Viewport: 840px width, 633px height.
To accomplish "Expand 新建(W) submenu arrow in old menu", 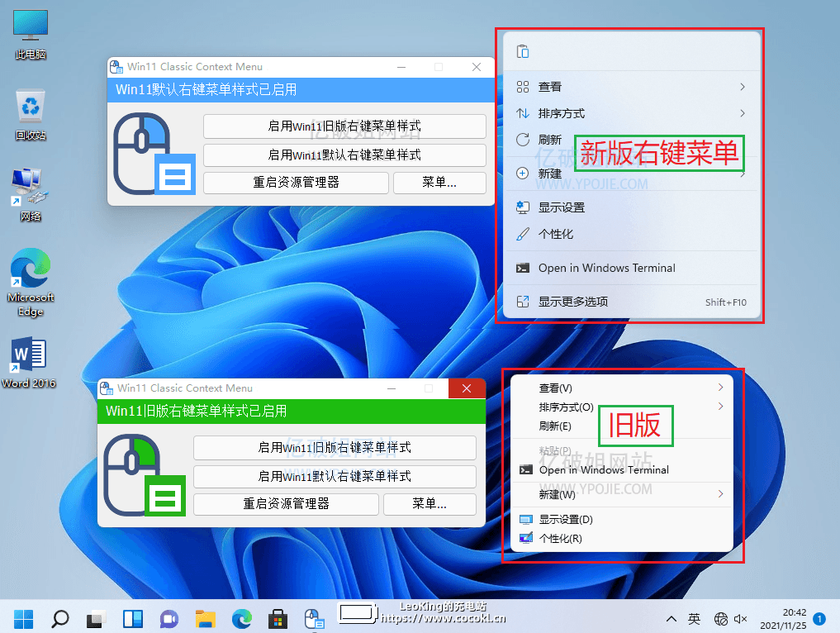I will point(720,493).
